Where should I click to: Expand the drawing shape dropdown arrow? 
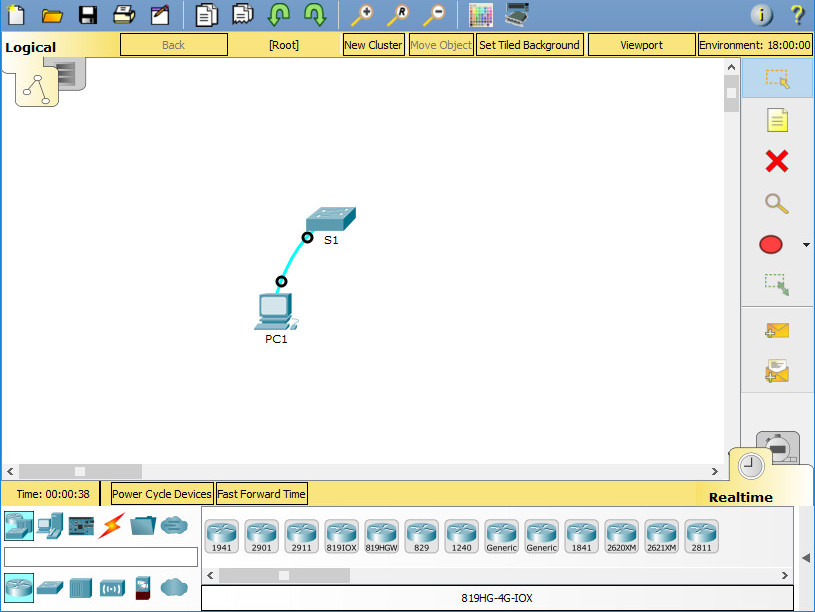click(x=806, y=246)
